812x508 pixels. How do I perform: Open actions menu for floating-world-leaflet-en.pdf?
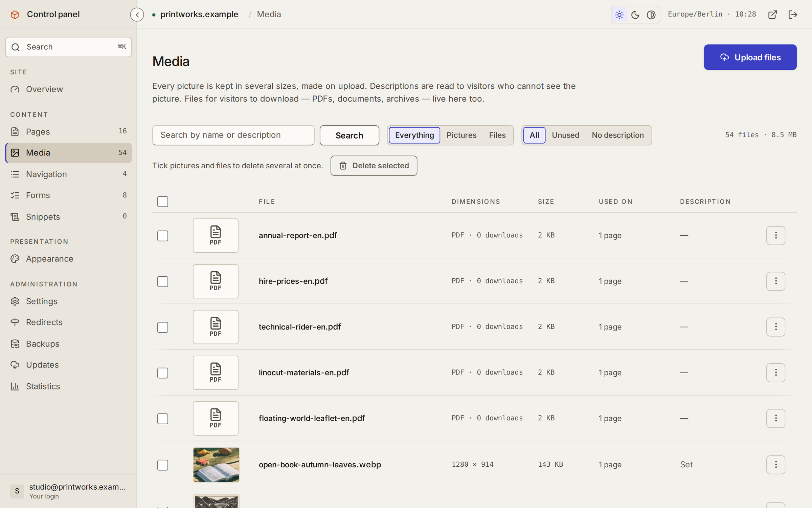pos(776,418)
